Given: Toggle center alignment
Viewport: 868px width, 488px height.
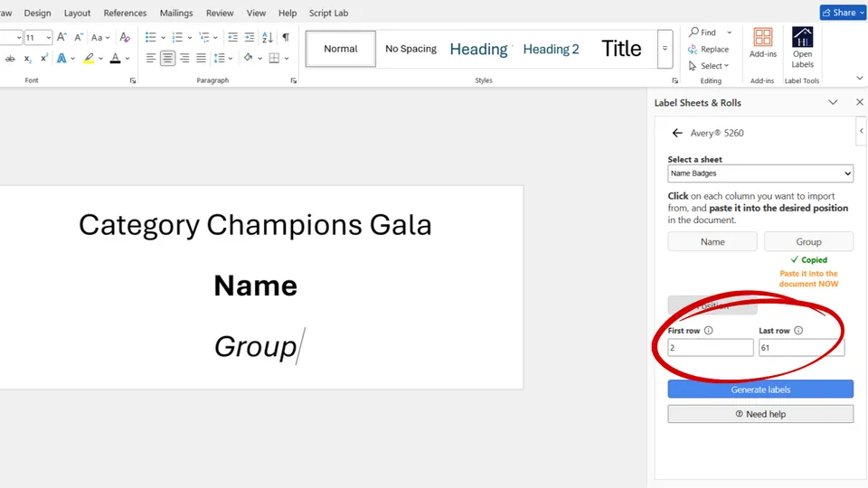Looking at the screenshot, I should click(x=168, y=58).
